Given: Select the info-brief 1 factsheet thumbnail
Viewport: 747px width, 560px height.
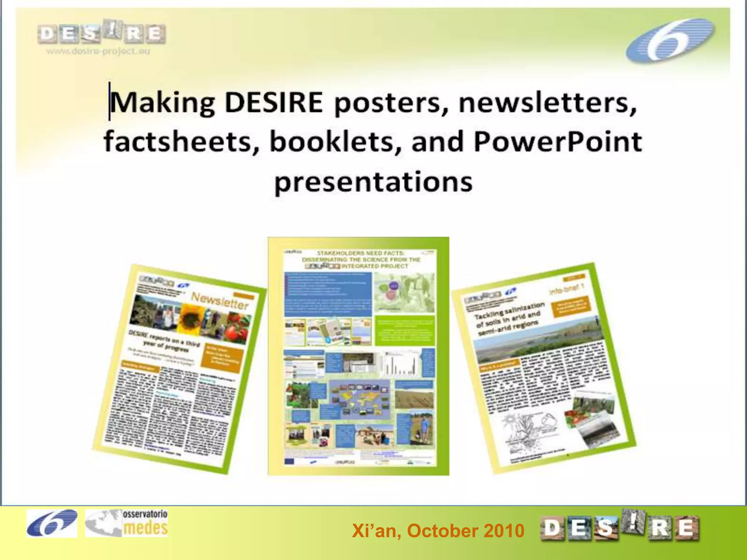Looking at the screenshot, I should [x=543, y=367].
